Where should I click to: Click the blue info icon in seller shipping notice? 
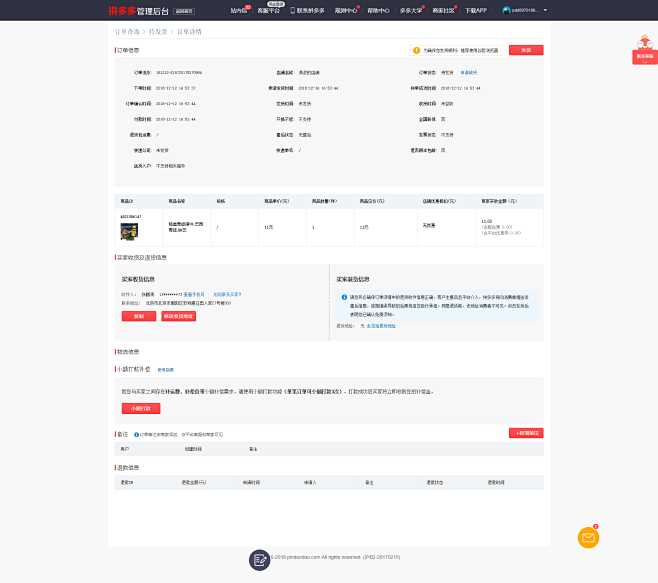click(x=343, y=297)
